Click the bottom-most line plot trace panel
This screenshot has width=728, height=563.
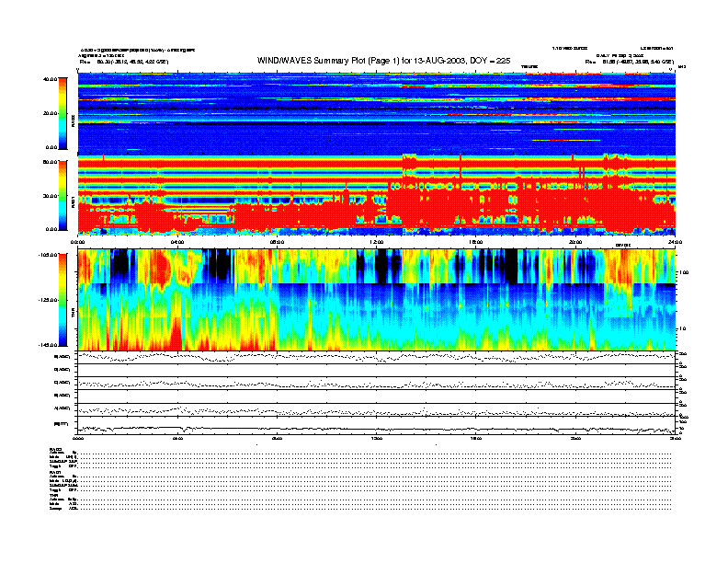point(376,428)
